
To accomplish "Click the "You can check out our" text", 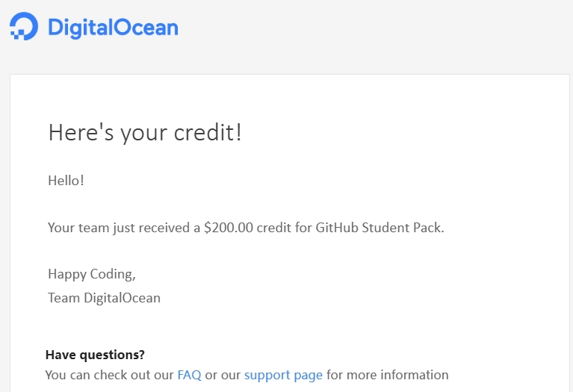I will point(109,375).
